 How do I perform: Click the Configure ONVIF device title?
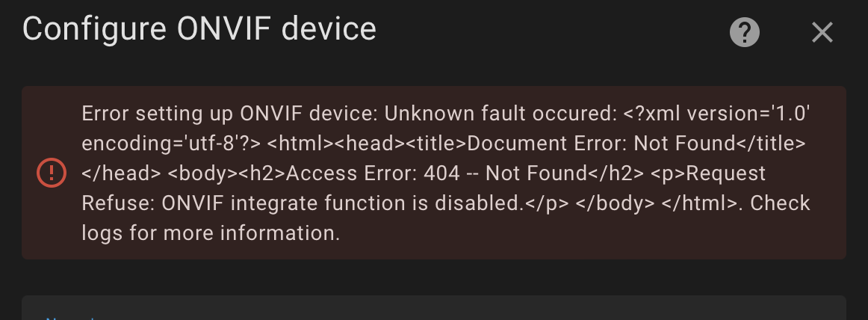tap(199, 29)
